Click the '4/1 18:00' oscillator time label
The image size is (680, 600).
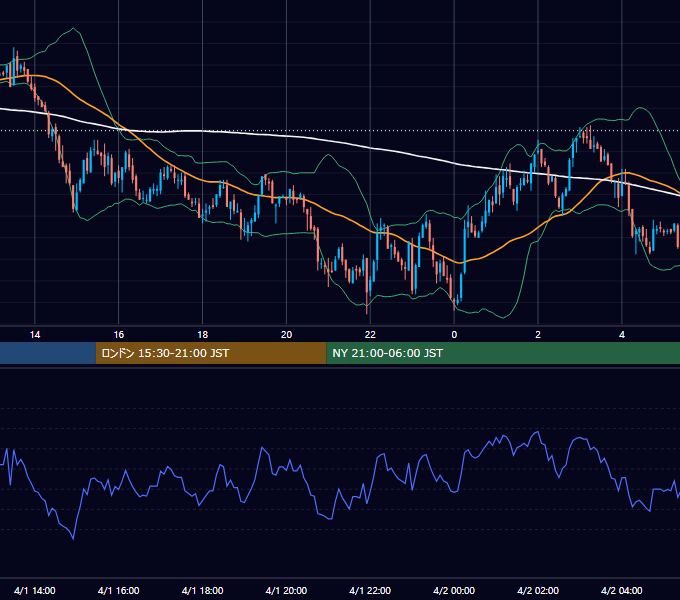tap(203, 590)
